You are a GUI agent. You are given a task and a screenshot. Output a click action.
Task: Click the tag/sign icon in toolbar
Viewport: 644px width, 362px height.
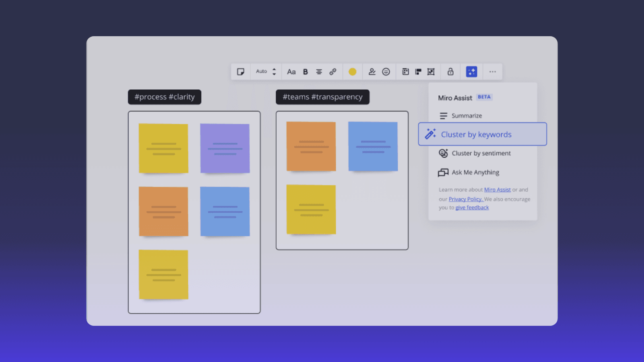372,72
